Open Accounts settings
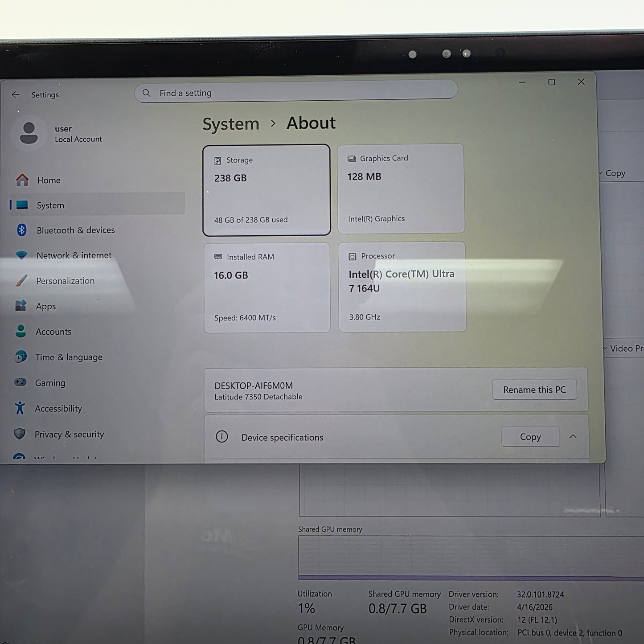644x644 pixels. (97, 332)
